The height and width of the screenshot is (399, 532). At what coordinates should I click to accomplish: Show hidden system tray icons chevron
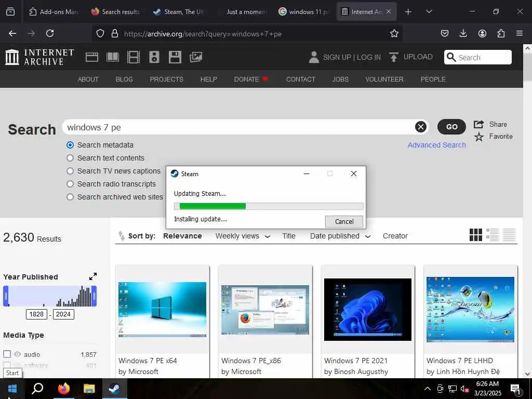(428, 389)
